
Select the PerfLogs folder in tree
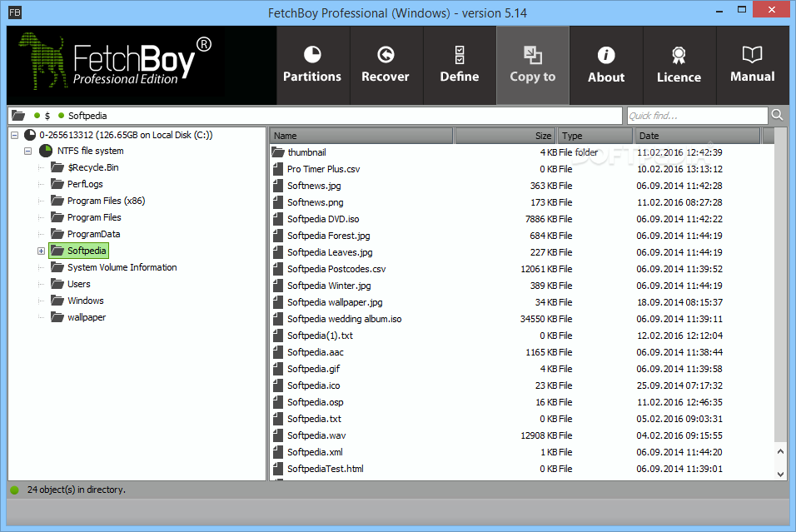point(77,184)
